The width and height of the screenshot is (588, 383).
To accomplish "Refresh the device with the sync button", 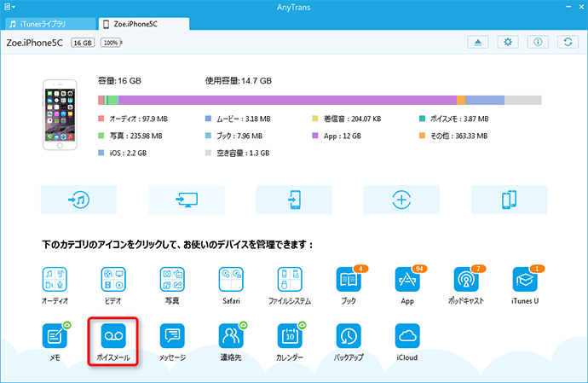I will pyautogui.click(x=568, y=42).
